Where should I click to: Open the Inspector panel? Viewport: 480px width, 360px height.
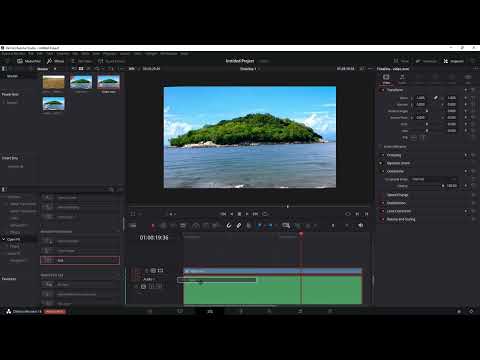[x=453, y=61]
